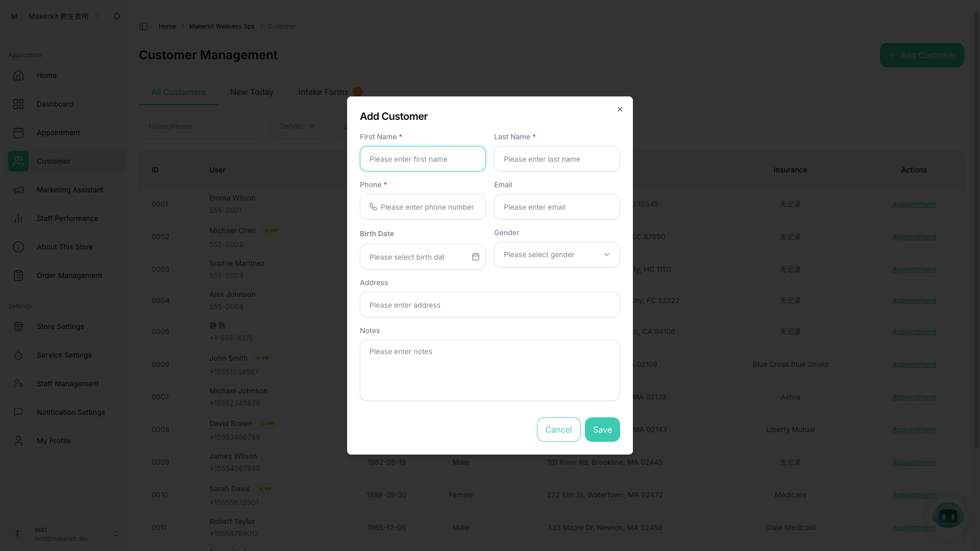The image size is (980, 551).
Task: Toggle the sidebar panel icon
Action: [143, 27]
